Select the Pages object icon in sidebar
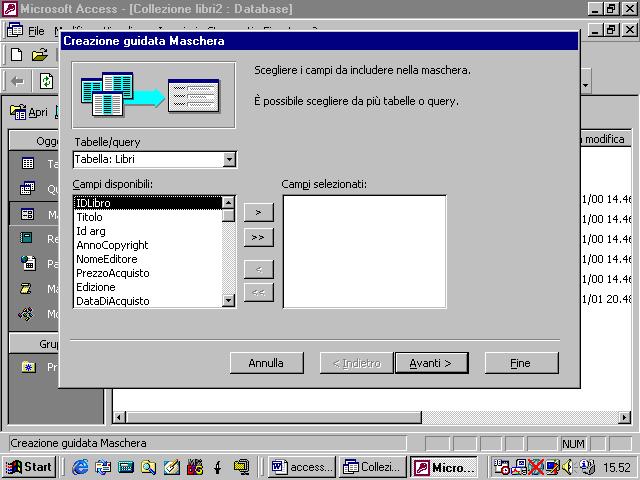 pos(28,263)
